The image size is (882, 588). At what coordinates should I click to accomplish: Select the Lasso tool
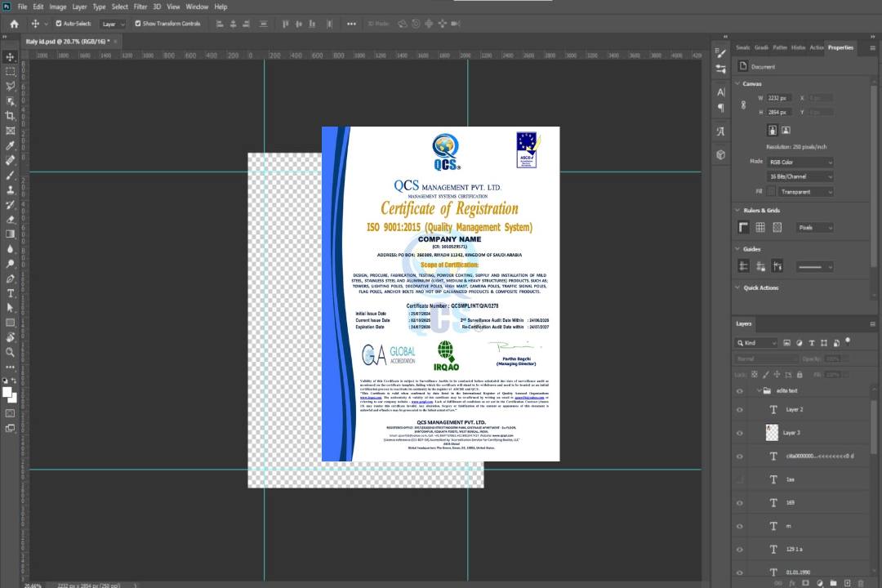pos(10,86)
